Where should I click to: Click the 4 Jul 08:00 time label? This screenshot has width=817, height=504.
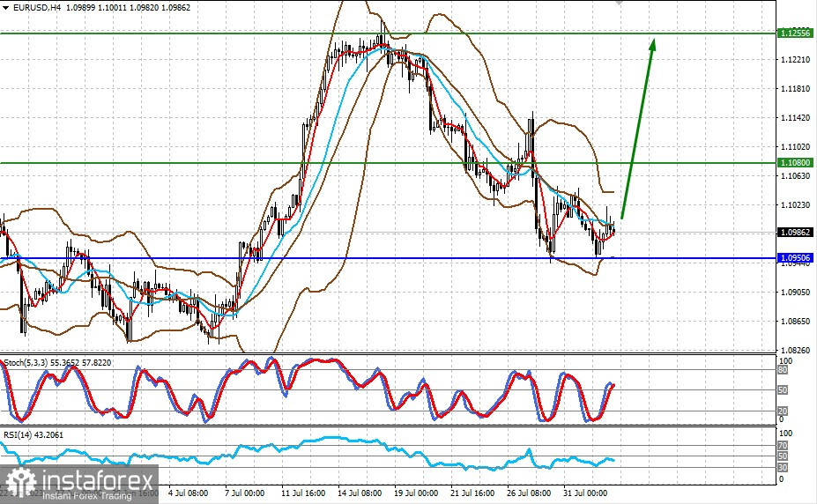188,493
